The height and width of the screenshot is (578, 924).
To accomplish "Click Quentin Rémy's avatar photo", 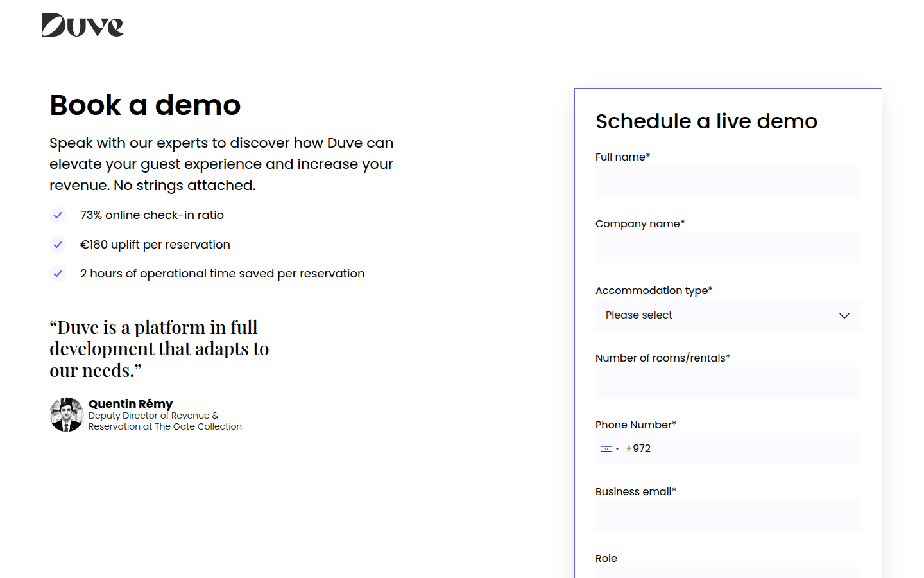I will (67, 415).
